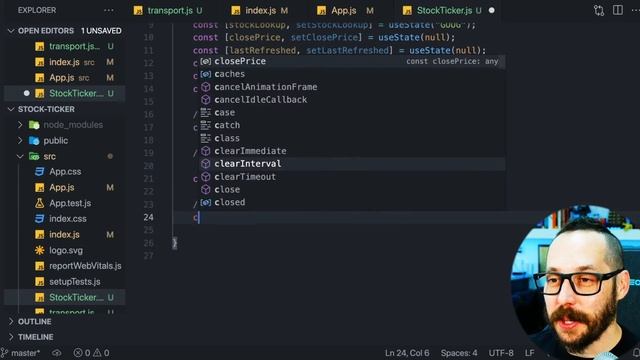The image size is (640, 360).
Task: Click the master git branch indicator
Action: click(x=21, y=353)
